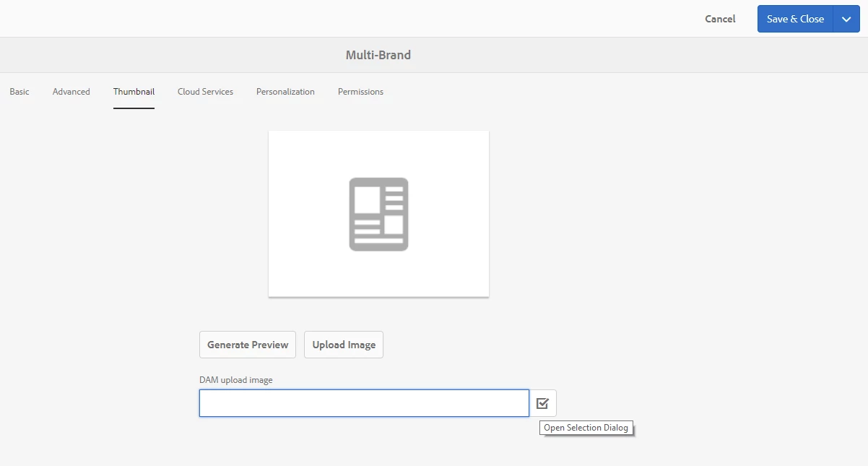Image resolution: width=868 pixels, height=466 pixels.
Task: Go to the Cloud Services tab
Action: tap(205, 92)
